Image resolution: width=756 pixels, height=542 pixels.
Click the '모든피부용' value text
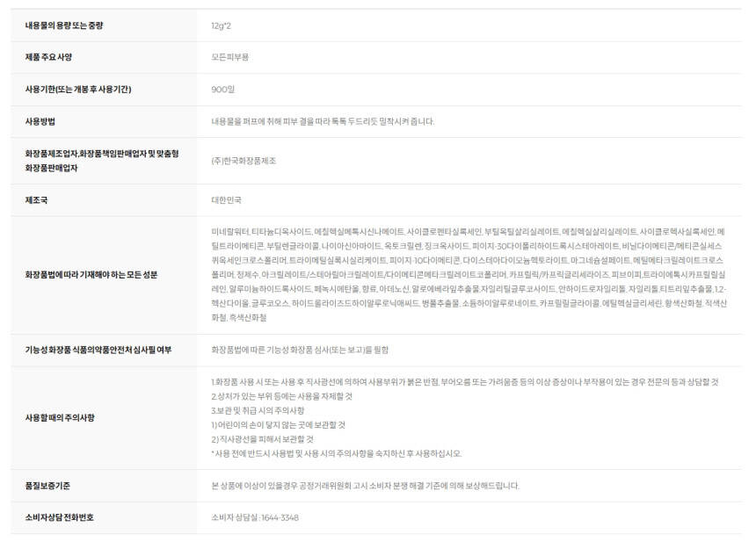pyautogui.click(x=230, y=57)
